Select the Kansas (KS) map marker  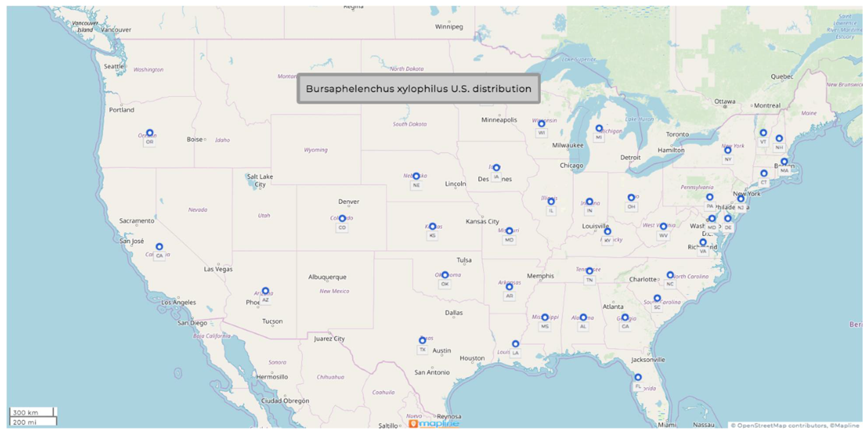(x=432, y=226)
